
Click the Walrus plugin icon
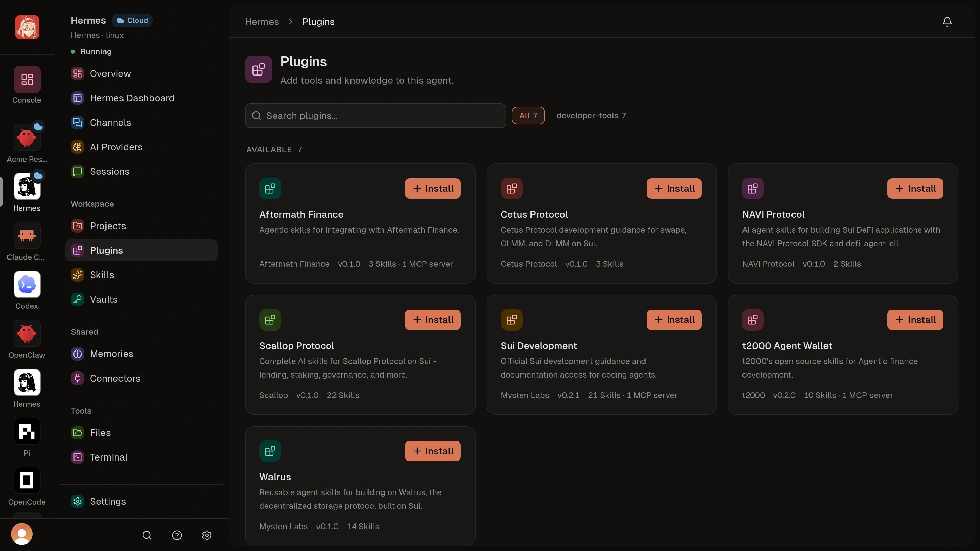point(270,451)
